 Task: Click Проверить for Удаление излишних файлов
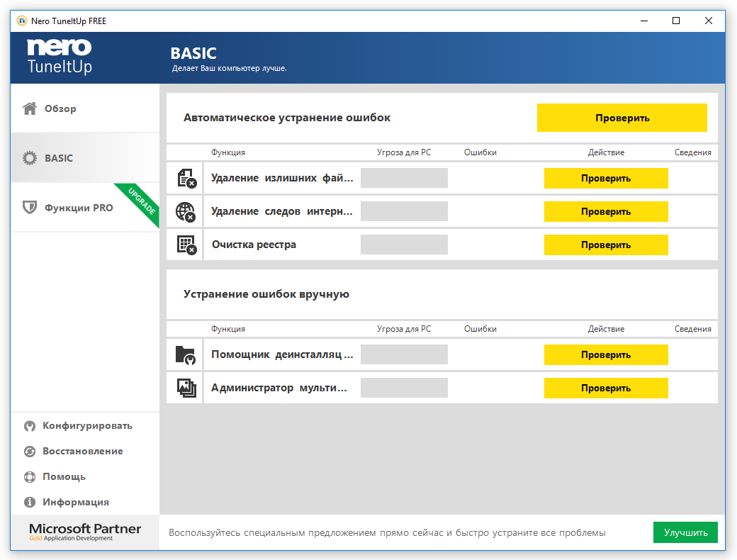606,178
